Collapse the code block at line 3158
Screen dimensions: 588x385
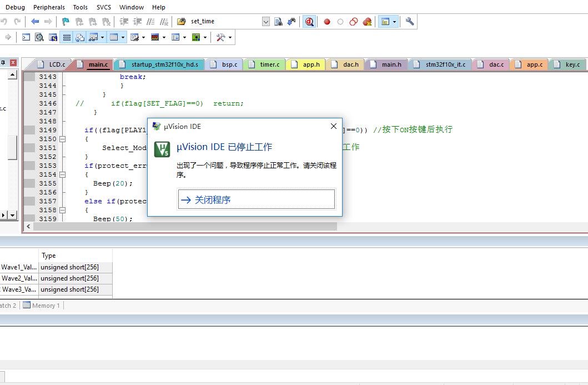[x=63, y=210]
